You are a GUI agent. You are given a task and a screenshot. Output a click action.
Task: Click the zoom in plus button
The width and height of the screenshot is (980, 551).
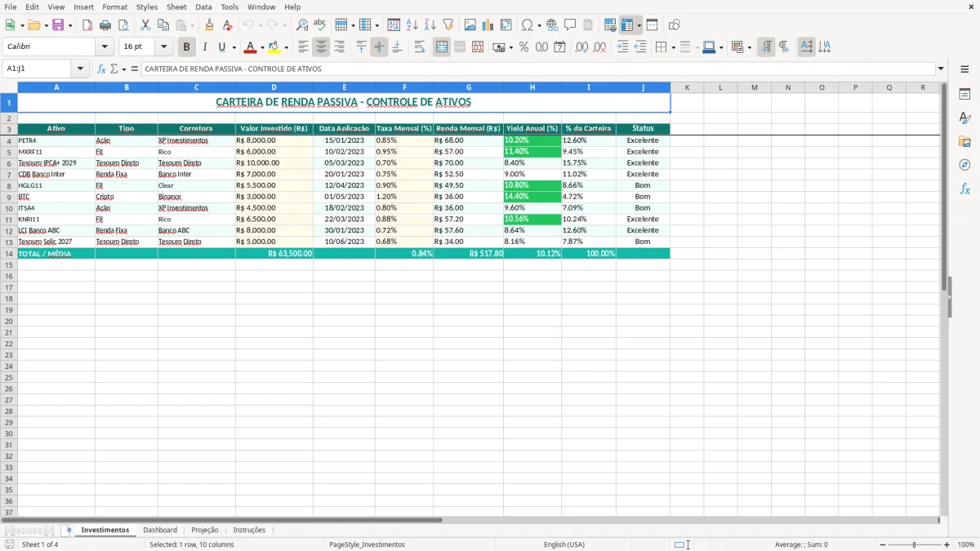pos(947,544)
